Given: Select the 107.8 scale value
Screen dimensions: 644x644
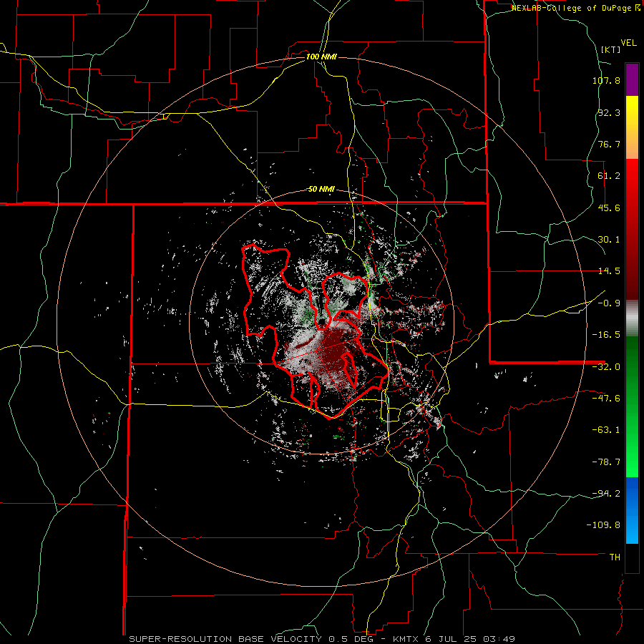Looking at the screenshot, I should coord(606,80).
